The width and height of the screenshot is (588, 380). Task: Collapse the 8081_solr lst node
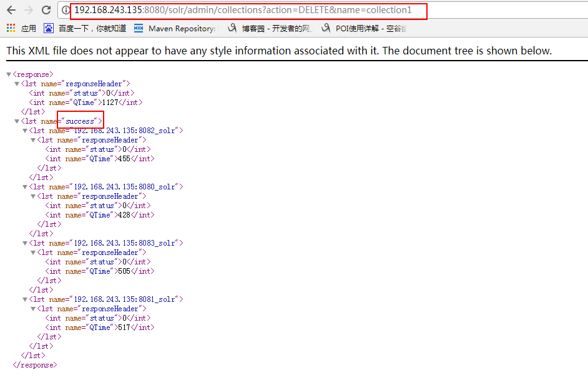tap(25, 299)
